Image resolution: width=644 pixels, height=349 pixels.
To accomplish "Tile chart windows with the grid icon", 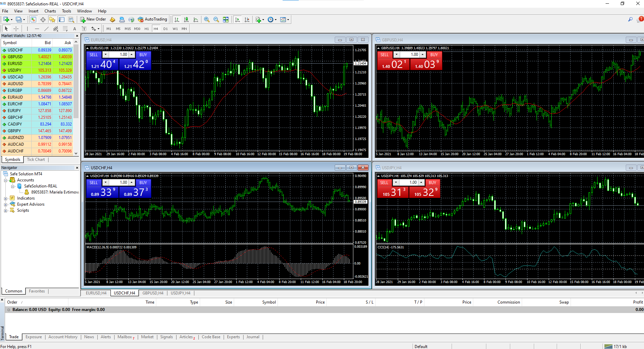I will point(226,20).
